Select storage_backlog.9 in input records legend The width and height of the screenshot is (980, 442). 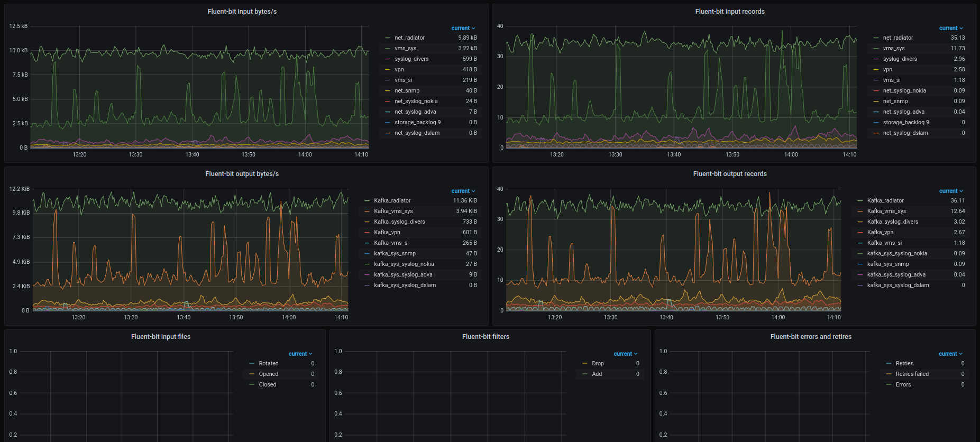tap(905, 123)
